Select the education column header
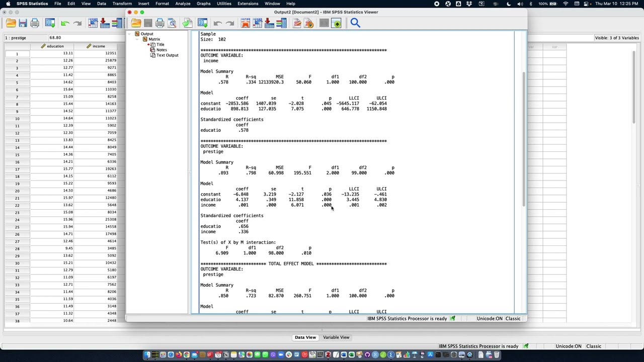Screen dimensions: 644x362 (52, 46)
